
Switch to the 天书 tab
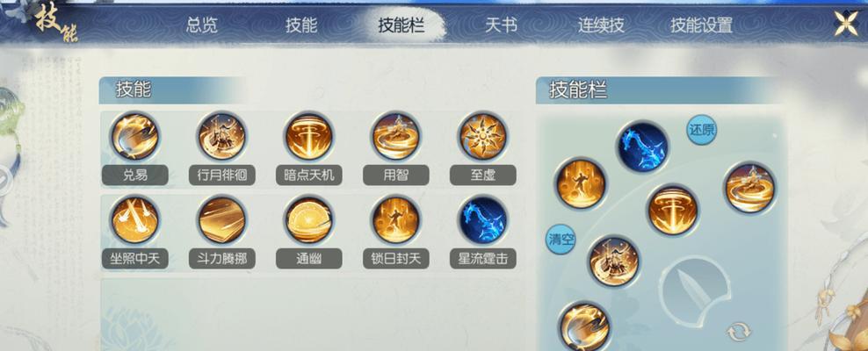[501, 25]
